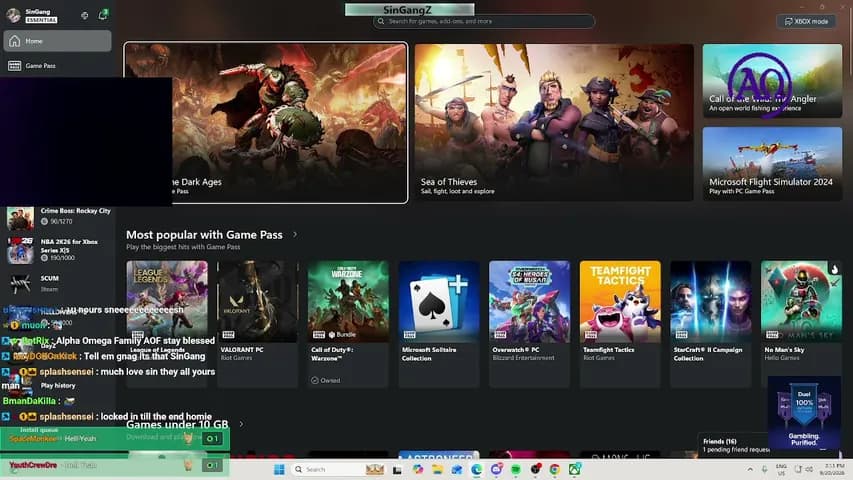This screenshot has height=480, width=853.
Task: Expand Games under 10 GB chevron
Action: click(x=242, y=424)
